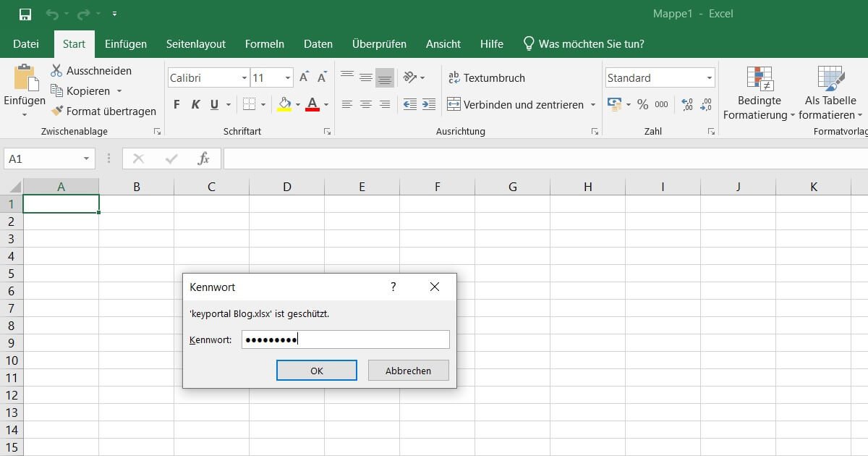This screenshot has height=456, width=868.
Task: Click into the Kennwort password field
Action: coord(346,339)
